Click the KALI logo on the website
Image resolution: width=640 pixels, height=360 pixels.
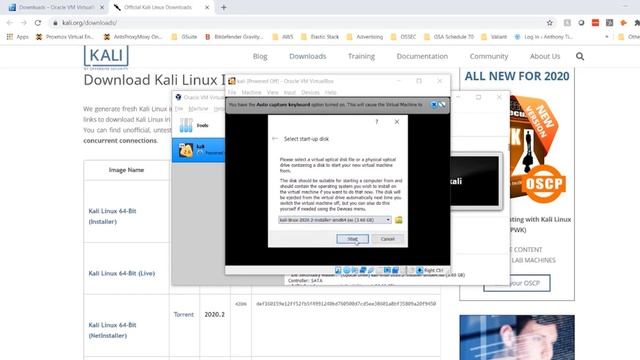[x=106, y=56]
